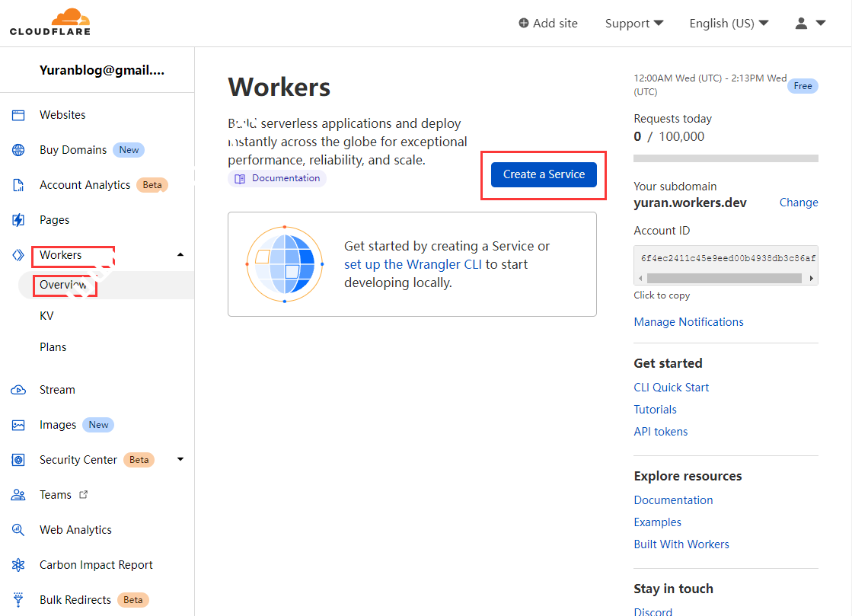Click the Pages lightning icon
This screenshot has width=852, height=616.
(x=18, y=220)
